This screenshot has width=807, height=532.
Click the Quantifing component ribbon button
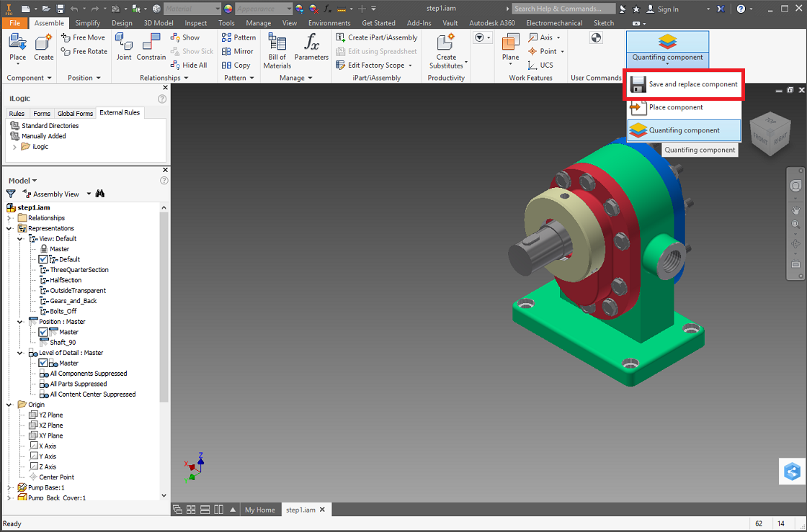667,49
